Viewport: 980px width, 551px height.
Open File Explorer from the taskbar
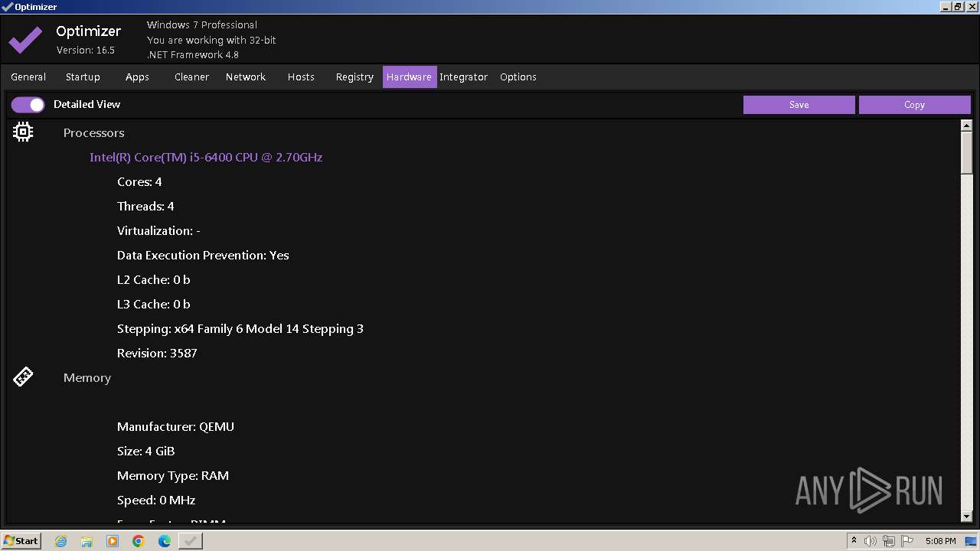click(87, 541)
